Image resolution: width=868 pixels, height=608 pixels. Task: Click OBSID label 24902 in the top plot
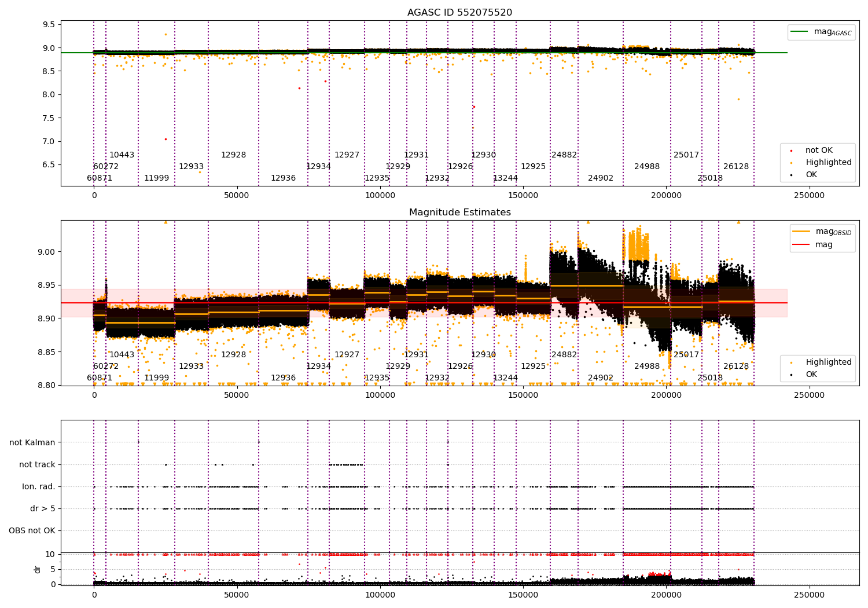pos(601,178)
